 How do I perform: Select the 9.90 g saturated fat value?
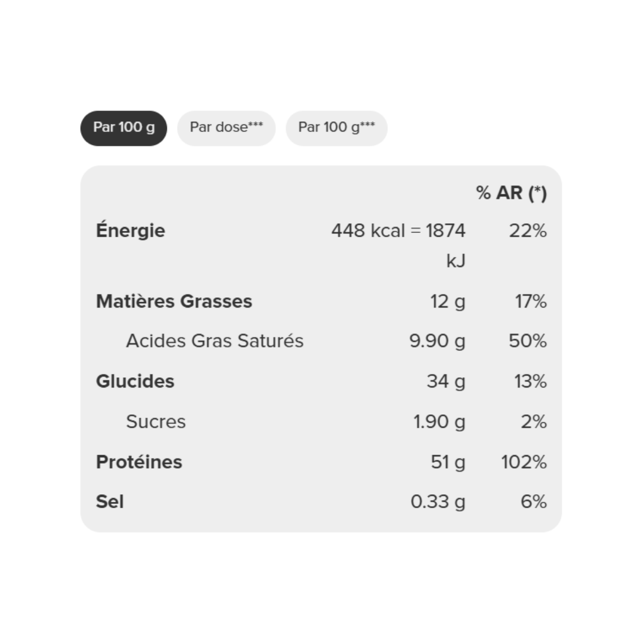pyautogui.click(x=437, y=341)
